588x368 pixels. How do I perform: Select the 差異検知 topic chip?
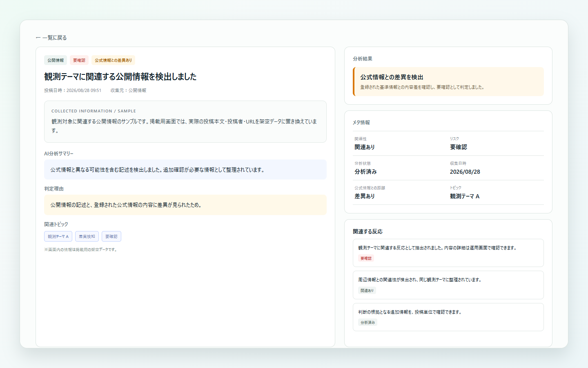coord(87,236)
